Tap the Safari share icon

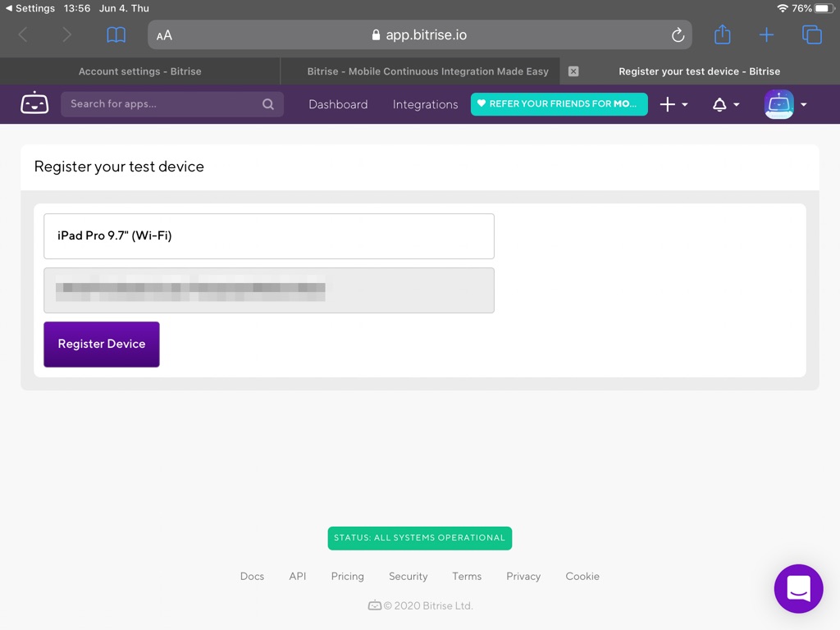pyautogui.click(x=722, y=34)
